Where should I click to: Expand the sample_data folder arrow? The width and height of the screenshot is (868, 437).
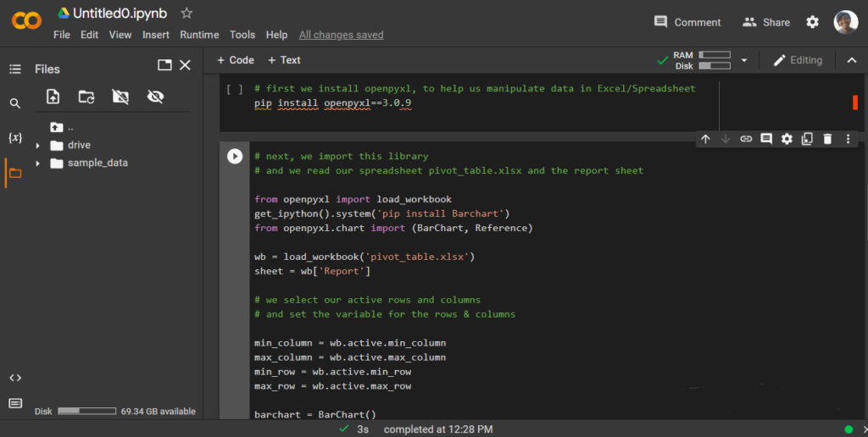click(x=37, y=163)
